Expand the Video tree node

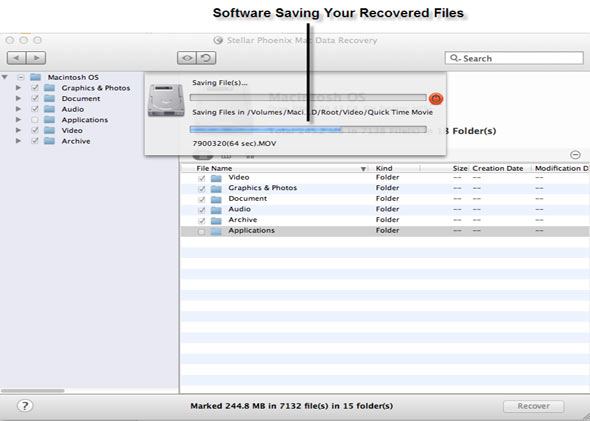coord(18,130)
